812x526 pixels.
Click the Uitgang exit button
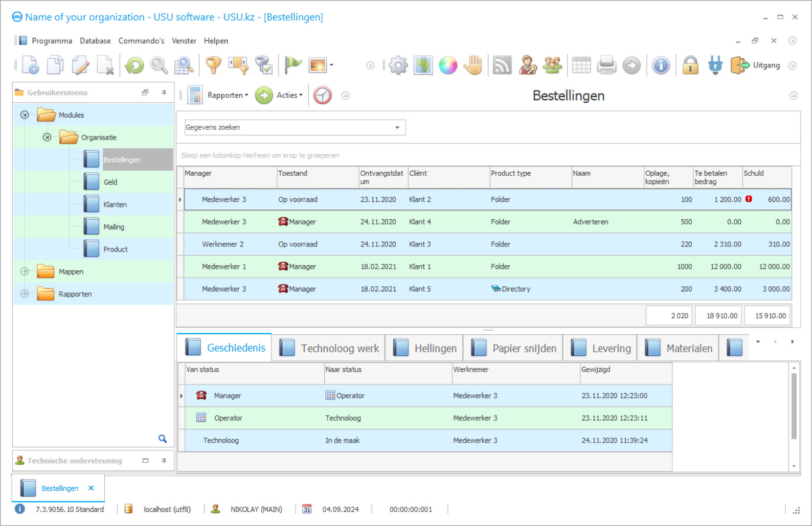(x=756, y=65)
